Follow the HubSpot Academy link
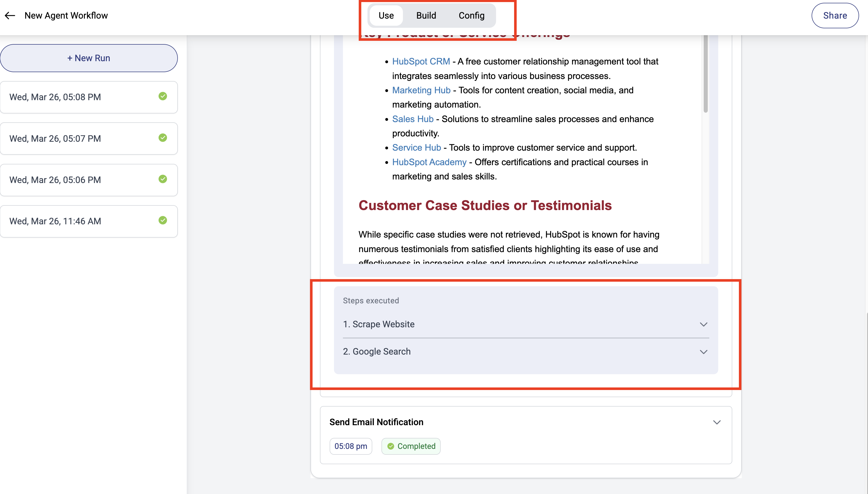This screenshot has width=868, height=494. (x=429, y=162)
